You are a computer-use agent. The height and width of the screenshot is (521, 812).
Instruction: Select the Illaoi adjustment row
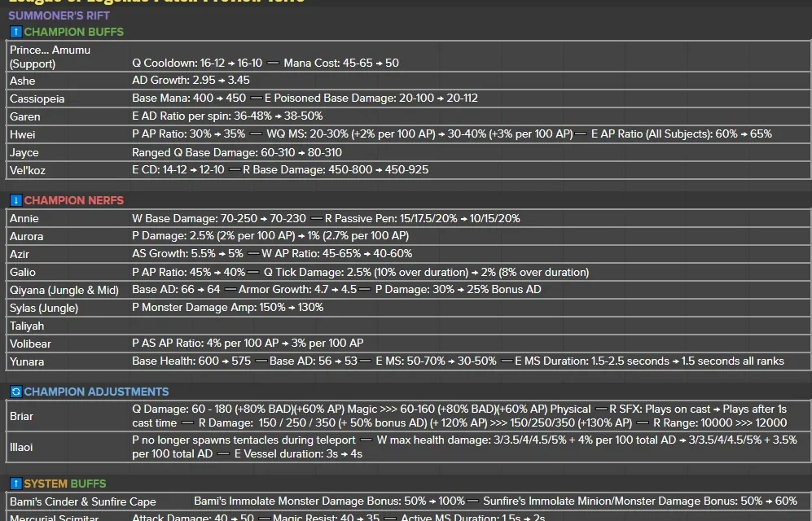[23, 447]
